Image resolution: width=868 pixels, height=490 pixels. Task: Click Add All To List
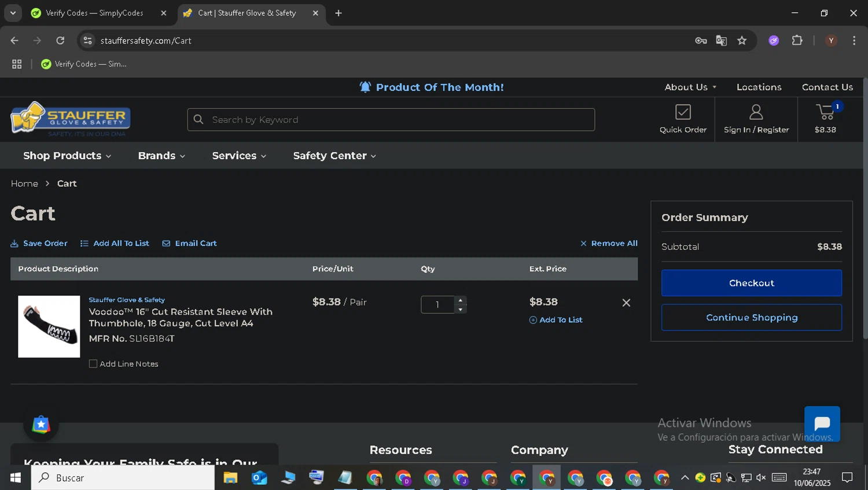[115, 244]
